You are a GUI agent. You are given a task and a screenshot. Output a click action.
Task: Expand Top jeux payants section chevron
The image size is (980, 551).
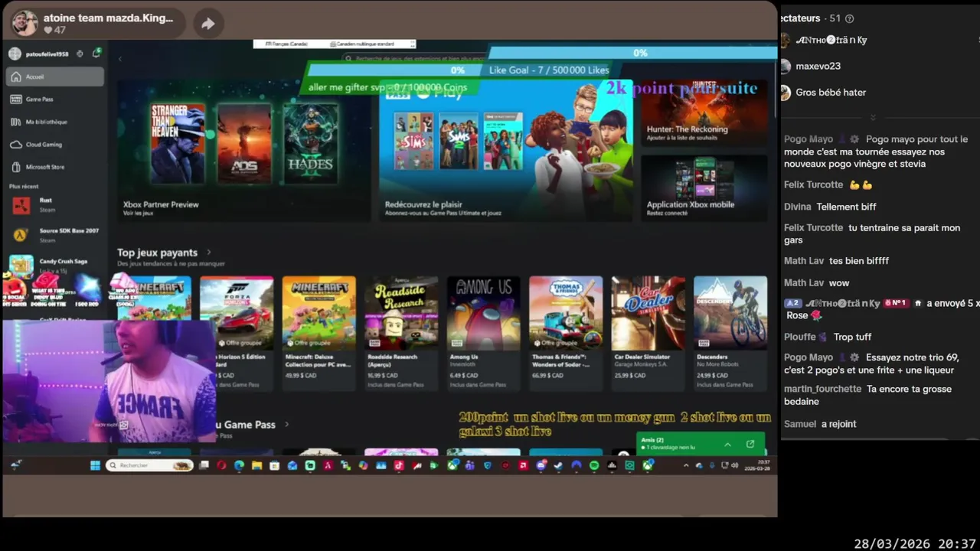pos(208,253)
